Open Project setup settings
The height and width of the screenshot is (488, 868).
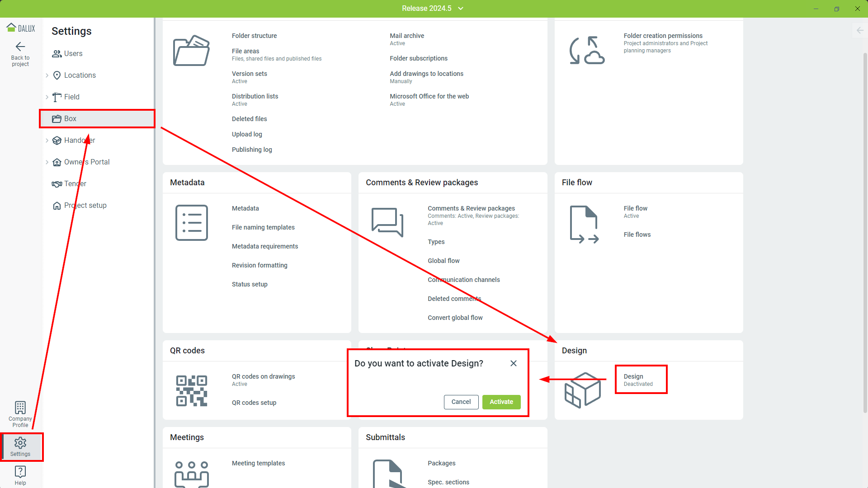pyautogui.click(x=85, y=206)
